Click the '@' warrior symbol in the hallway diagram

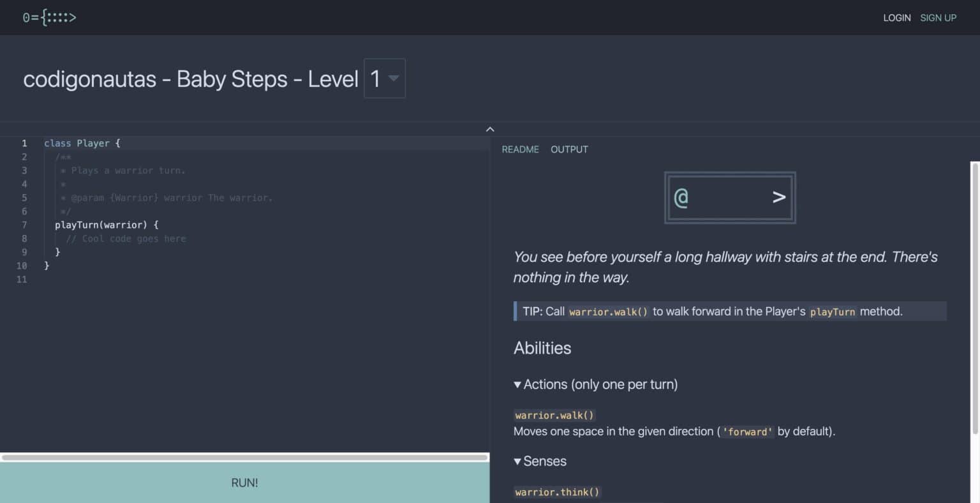(x=681, y=197)
